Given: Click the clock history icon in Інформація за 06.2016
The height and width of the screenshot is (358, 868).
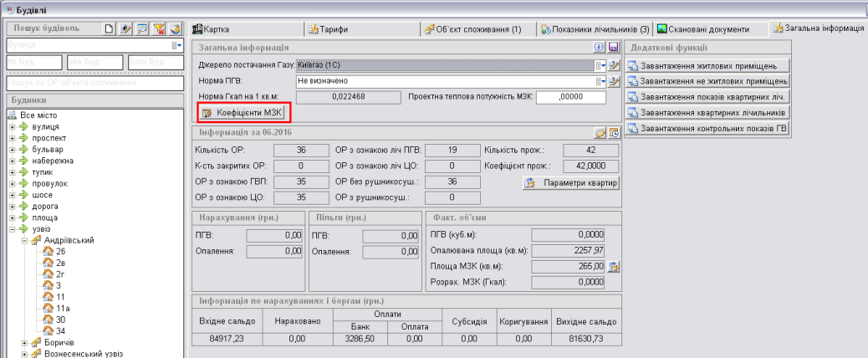Looking at the screenshot, I should point(613,133).
